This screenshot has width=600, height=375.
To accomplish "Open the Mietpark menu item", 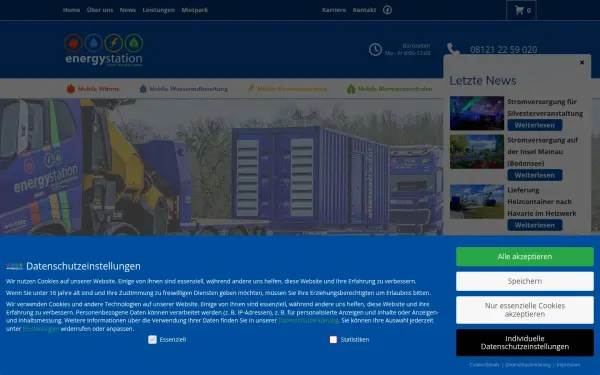I will [195, 10].
